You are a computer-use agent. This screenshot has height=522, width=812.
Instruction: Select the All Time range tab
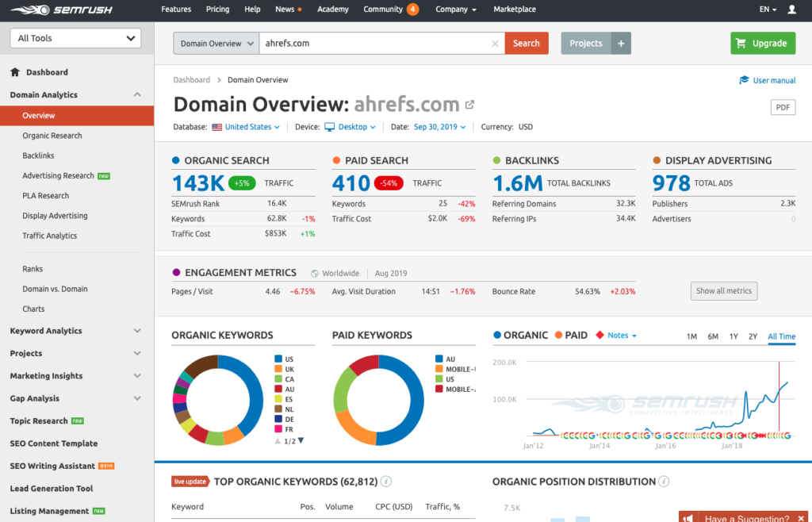(x=781, y=336)
